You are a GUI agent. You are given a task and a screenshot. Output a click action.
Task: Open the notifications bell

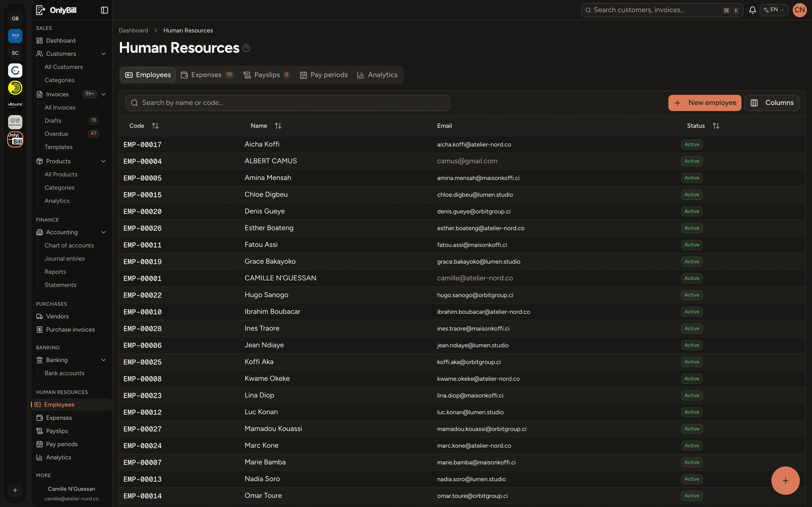[x=753, y=10]
